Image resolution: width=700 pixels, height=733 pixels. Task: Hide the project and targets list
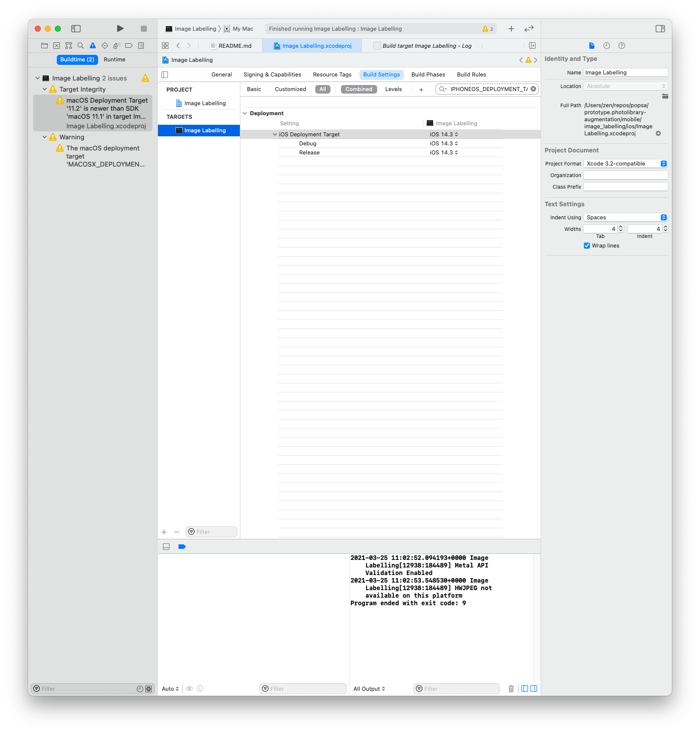(164, 74)
